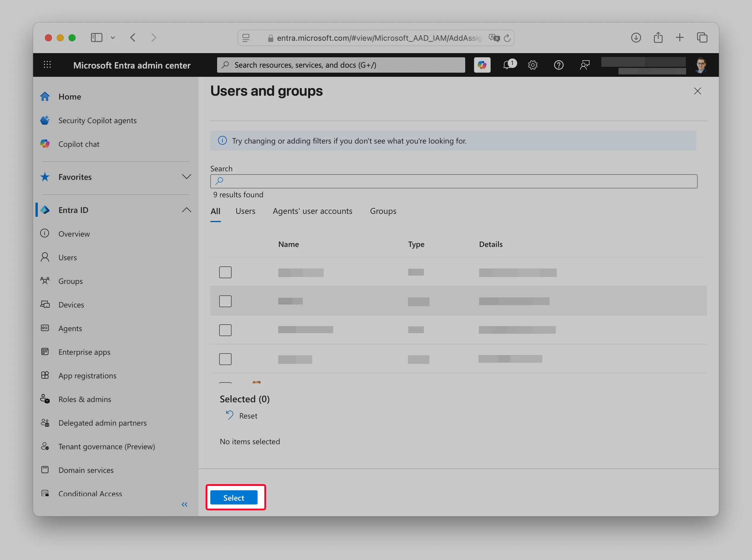
Task: Check the third result row checkbox
Action: 225,330
